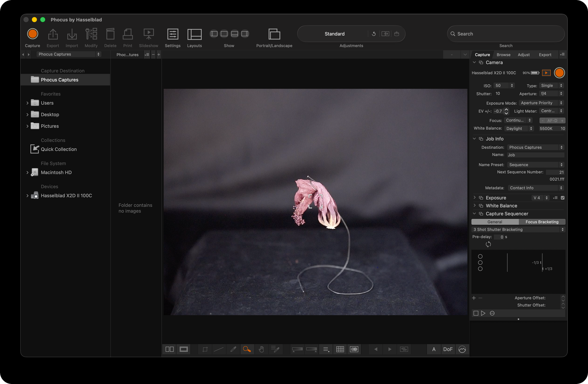Click the Modify icon

coord(91,34)
